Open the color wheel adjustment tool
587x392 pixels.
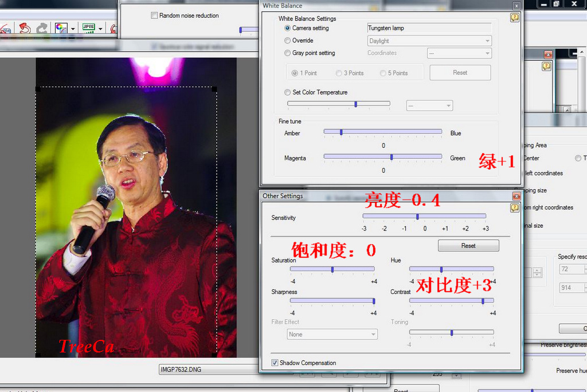(x=60, y=28)
